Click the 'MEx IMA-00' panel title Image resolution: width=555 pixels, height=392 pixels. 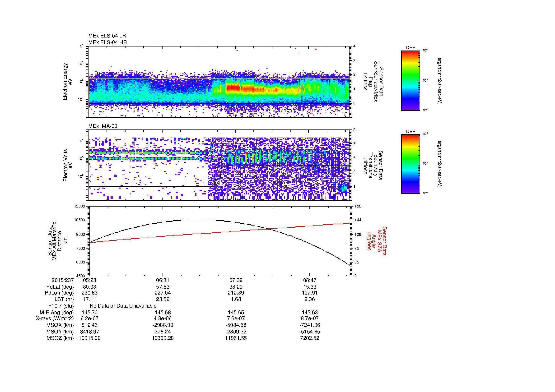pos(103,126)
